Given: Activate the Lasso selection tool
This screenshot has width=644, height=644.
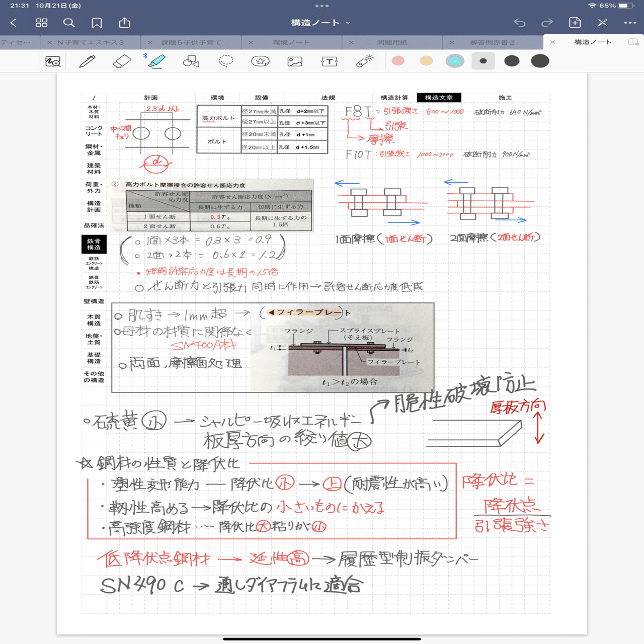Looking at the screenshot, I should point(226,61).
